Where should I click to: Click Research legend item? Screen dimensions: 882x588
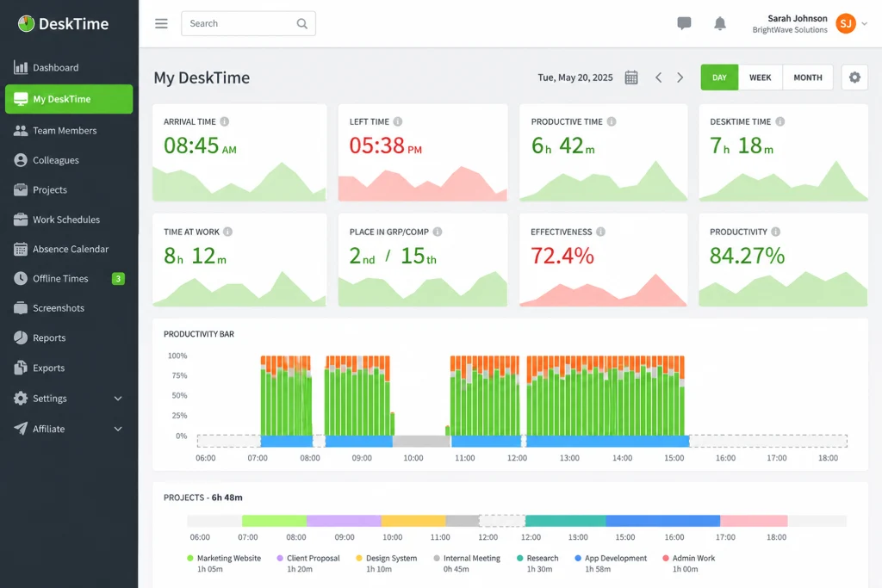(x=537, y=563)
